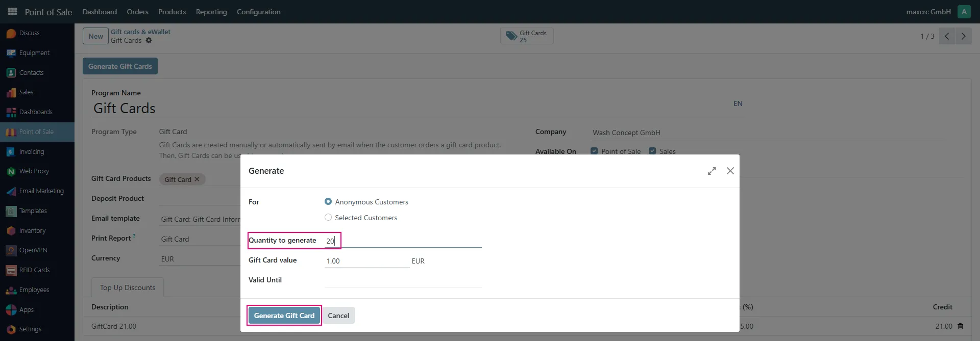Open Settings app in sidebar
980x341 pixels.
point(37,329)
